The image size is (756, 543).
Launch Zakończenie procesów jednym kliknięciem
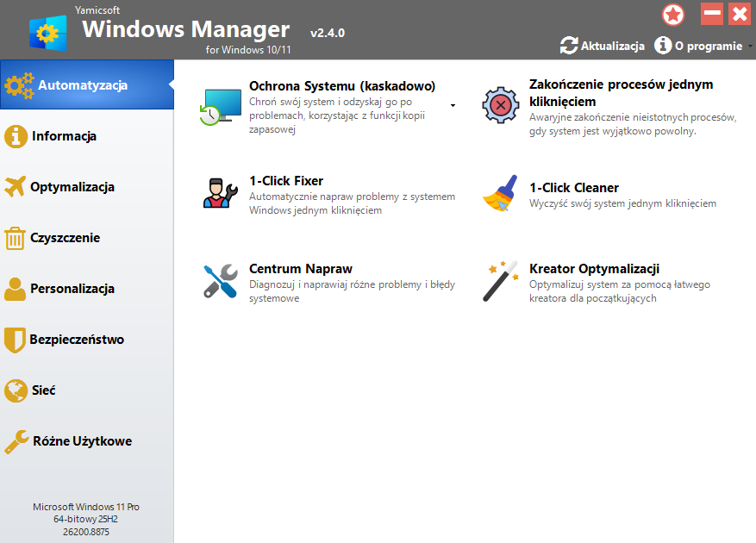click(621, 93)
